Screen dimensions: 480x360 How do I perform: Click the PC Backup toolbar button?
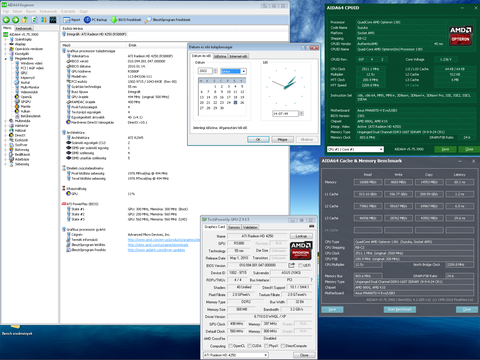point(96,20)
